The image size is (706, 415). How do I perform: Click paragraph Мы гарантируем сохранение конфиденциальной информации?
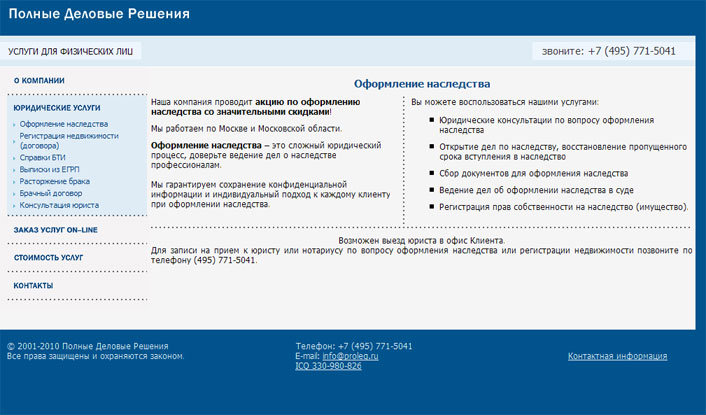(271, 194)
